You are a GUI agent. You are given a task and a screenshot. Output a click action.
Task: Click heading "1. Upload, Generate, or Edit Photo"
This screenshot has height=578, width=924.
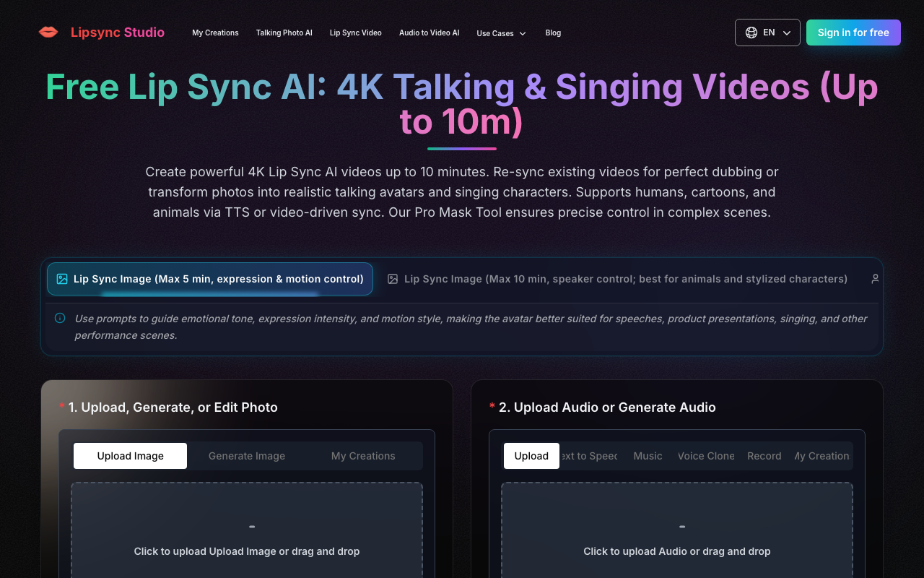pyautogui.click(x=173, y=407)
